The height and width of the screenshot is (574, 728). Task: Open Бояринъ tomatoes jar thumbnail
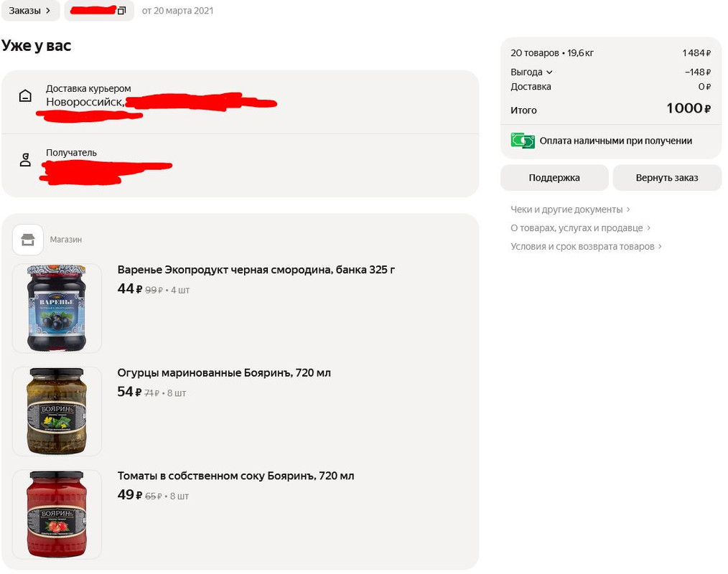57,514
